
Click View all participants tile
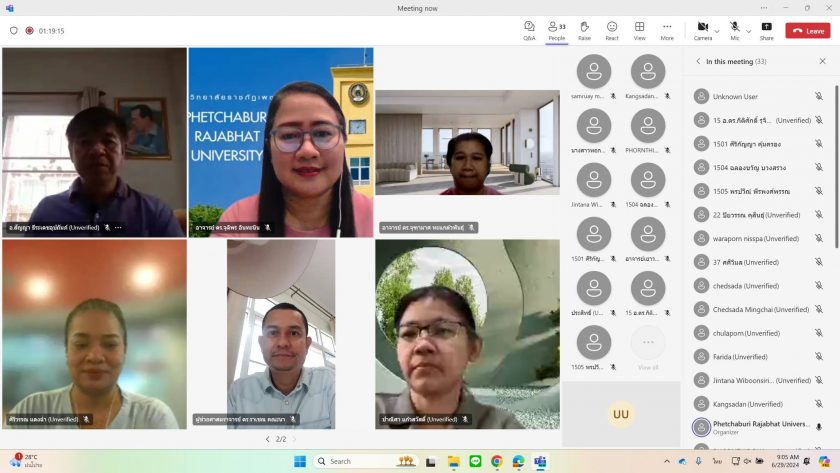[x=648, y=346]
